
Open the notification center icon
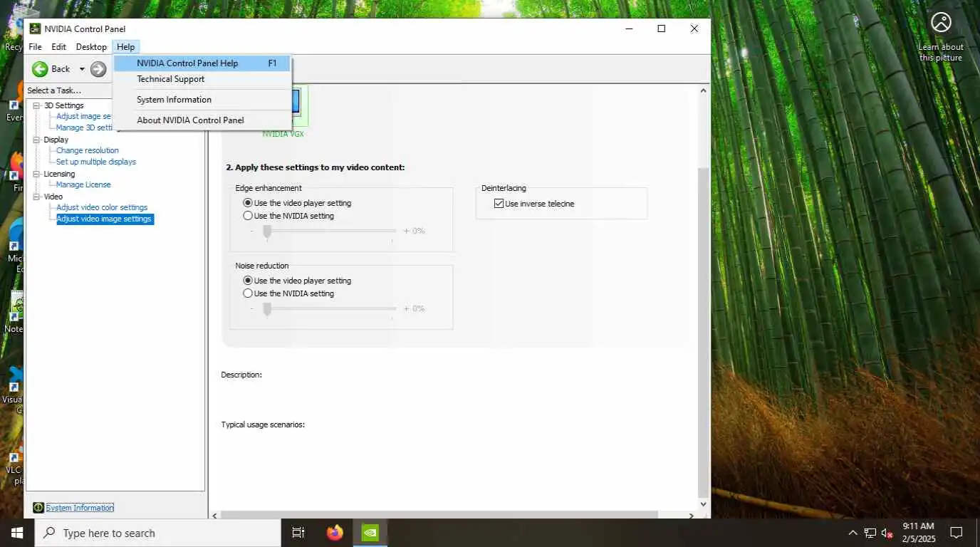956,533
